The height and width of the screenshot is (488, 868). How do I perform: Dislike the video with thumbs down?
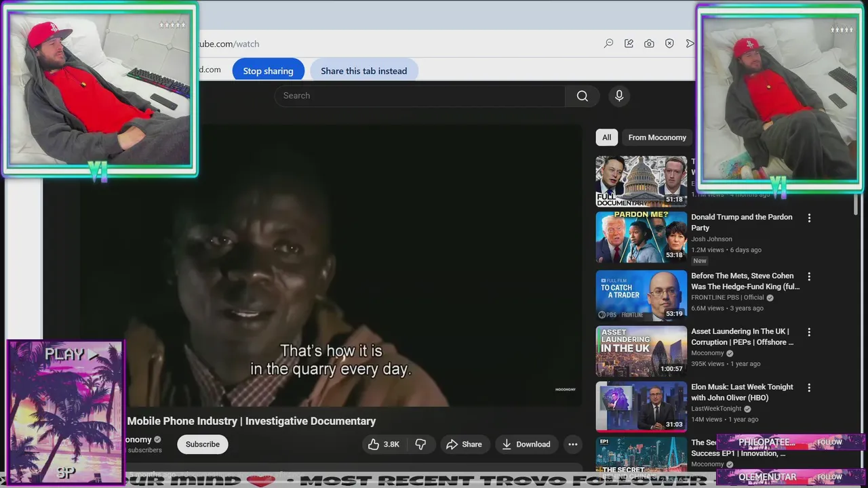click(x=420, y=444)
